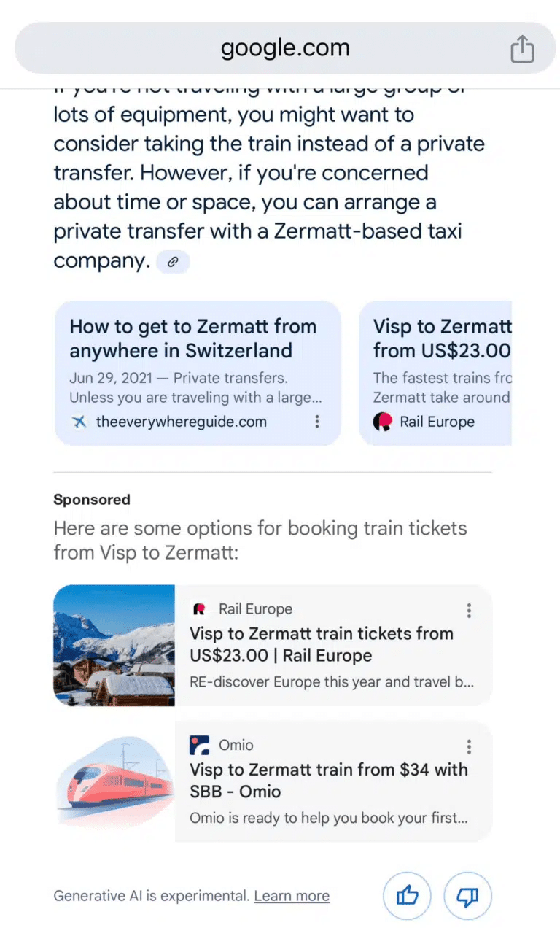Tap the google.com address bar

pos(285,48)
